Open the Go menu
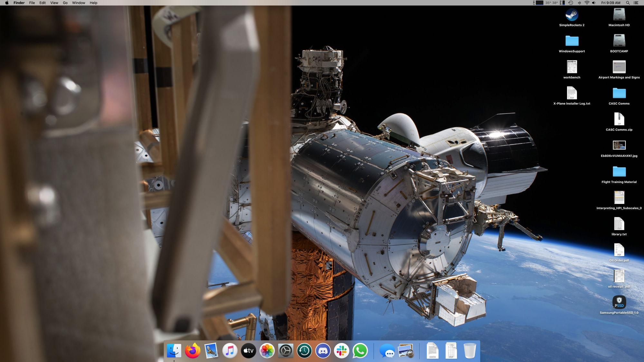 (x=65, y=3)
